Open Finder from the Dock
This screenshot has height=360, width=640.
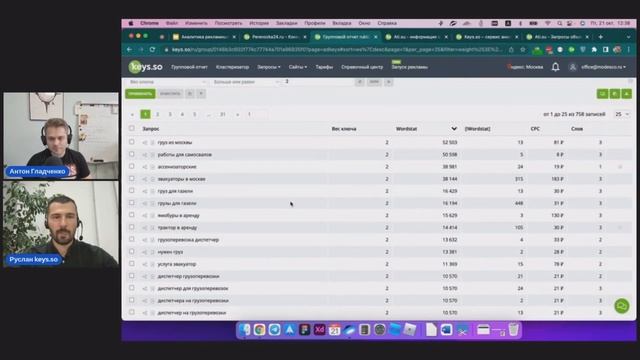point(244,330)
